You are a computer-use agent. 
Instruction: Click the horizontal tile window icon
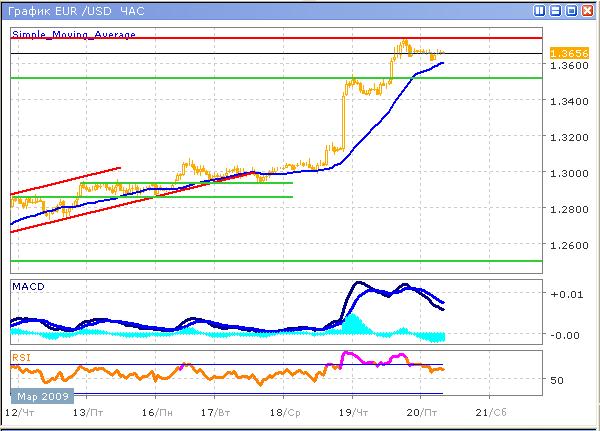(x=555, y=10)
